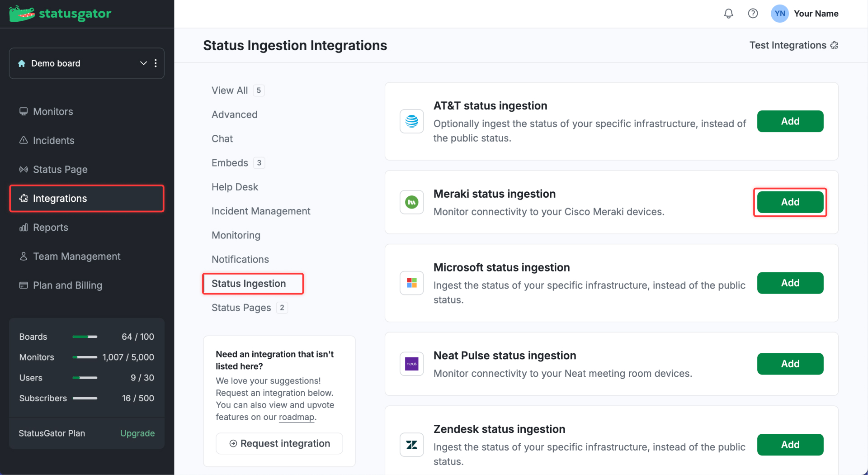The image size is (868, 475).
Task: Click the home icon beside Demo board
Action: 22,63
